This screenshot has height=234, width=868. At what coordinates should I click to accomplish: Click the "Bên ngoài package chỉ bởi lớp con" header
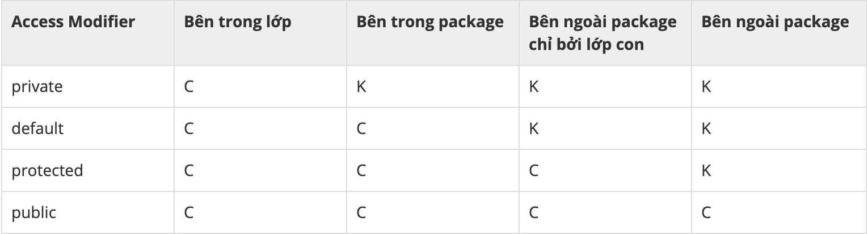602,33
